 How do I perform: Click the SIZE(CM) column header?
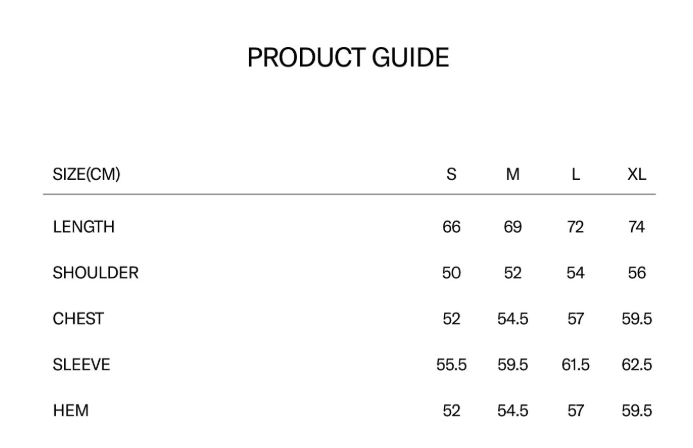click(86, 174)
